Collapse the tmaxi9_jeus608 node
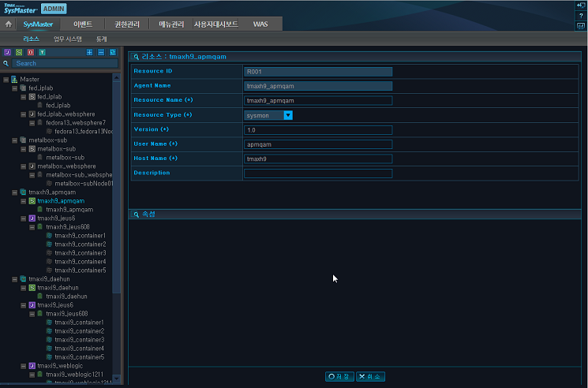588x388 pixels. click(32, 314)
